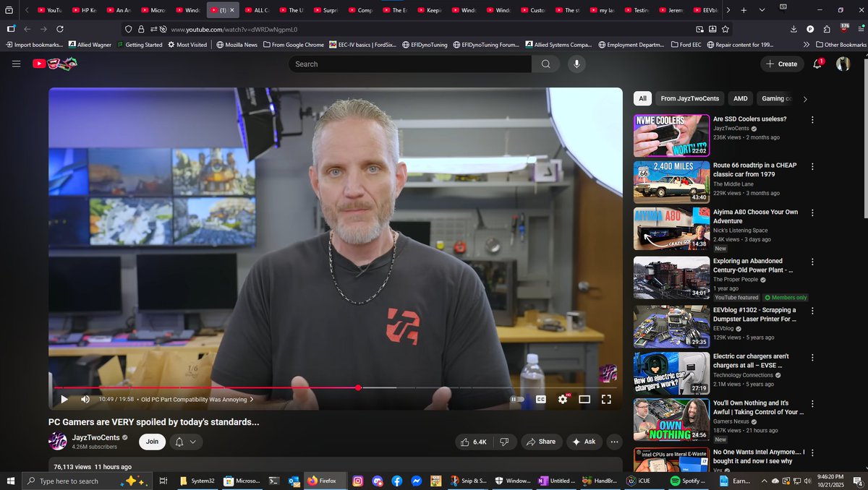Switch to the ALL C browser tab
This screenshot has height=490, width=868.
(x=258, y=10)
